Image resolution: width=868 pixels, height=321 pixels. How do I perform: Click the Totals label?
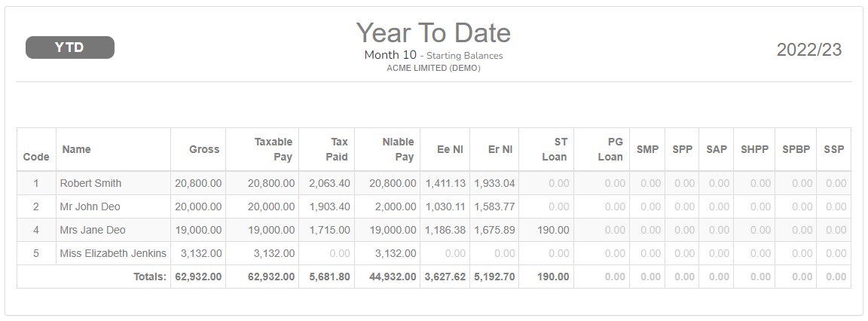click(150, 277)
